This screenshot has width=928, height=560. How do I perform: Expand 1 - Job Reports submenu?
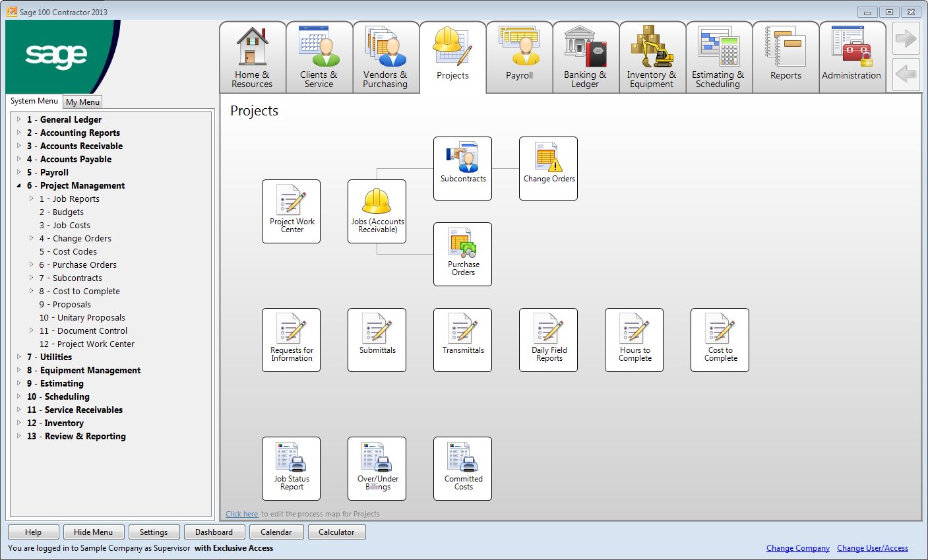click(32, 199)
